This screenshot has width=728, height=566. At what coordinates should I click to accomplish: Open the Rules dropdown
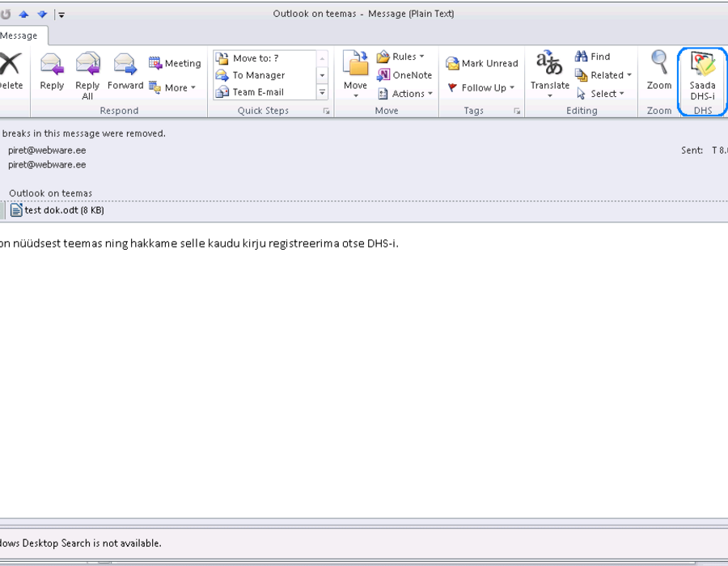point(400,57)
